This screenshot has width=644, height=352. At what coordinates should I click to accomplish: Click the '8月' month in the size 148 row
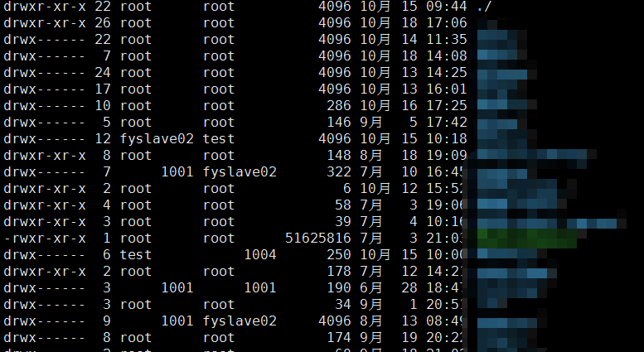[370, 156]
